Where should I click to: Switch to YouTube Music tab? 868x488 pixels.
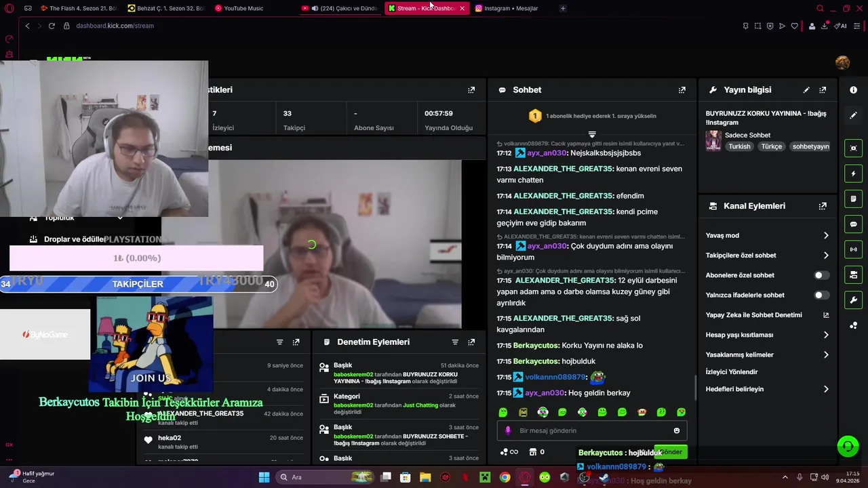[x=253, y=8]
